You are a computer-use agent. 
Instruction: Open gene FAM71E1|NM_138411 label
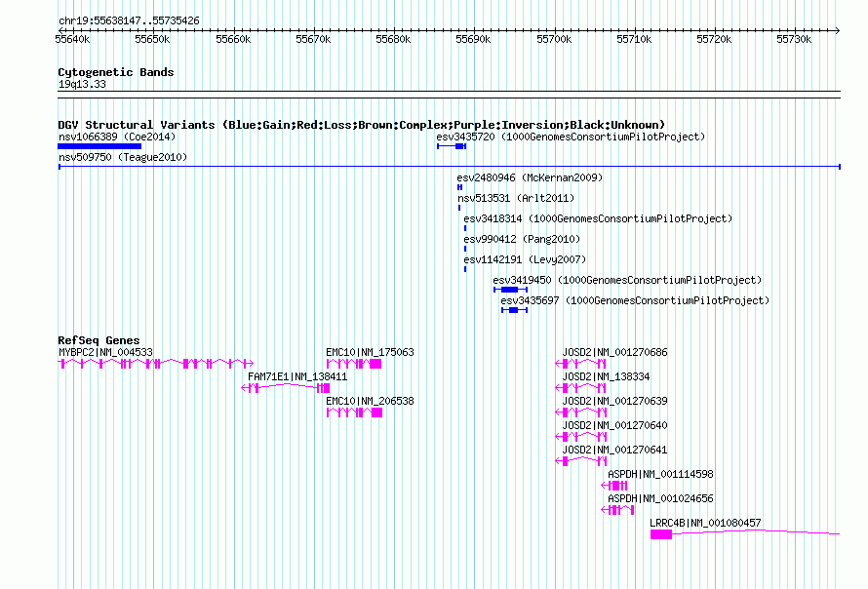coord(297,376)
